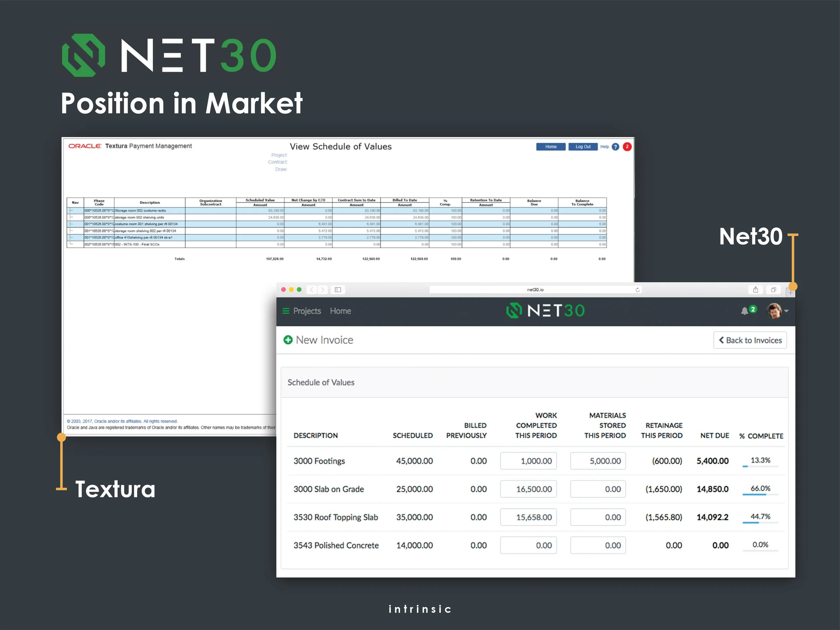840x630 pixels.
Task: Open the user avatar dropdown arrow
Action: tap(787, 311)
